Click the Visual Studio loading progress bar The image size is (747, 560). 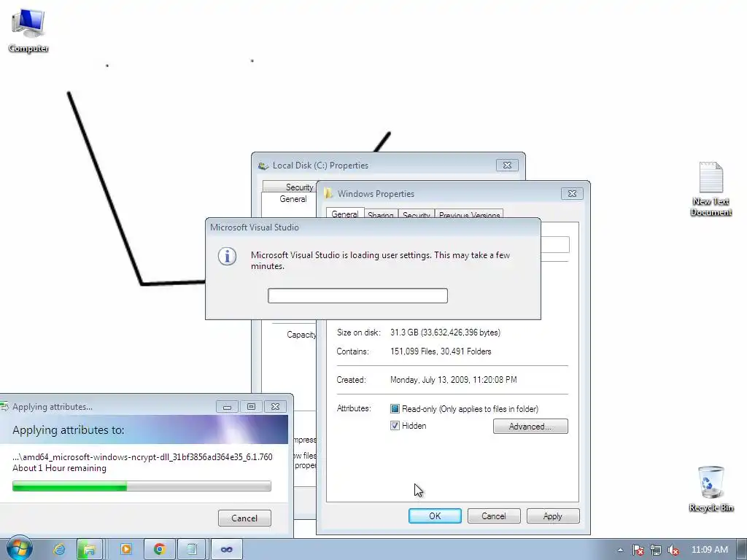coord(357,295)
